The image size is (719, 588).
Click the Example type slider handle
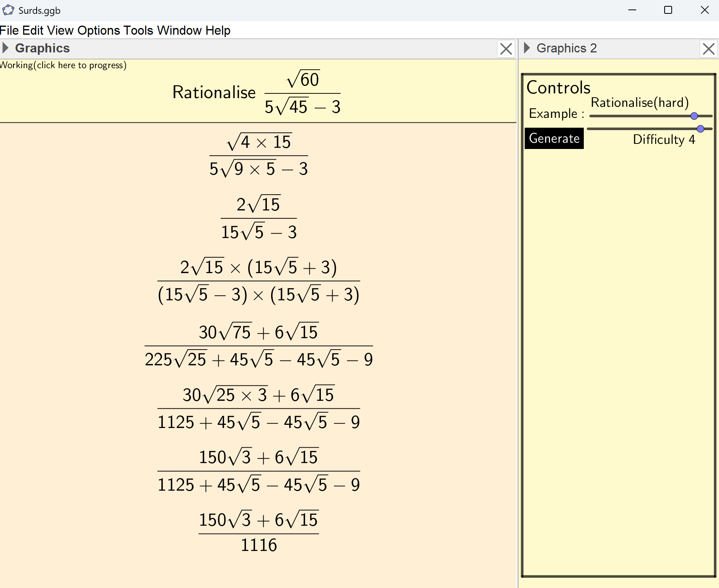(x=694, y=116)
